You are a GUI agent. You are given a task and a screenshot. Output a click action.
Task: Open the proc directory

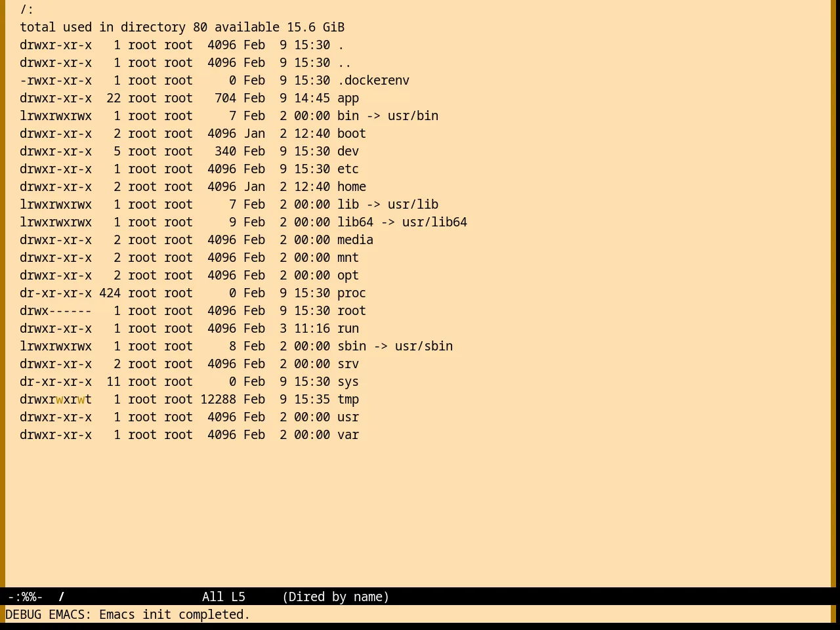pos(352,293)
